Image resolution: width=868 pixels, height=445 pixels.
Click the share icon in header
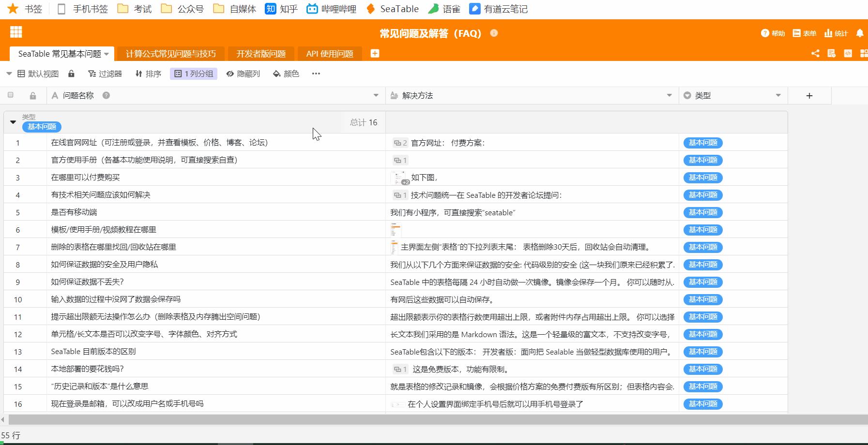815,53
